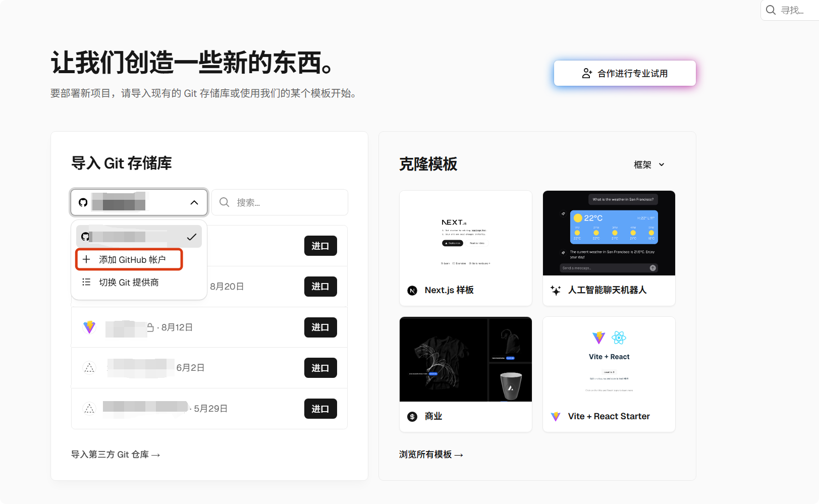
Task: Import the 5月29日 repository
Action: point(320,409)
